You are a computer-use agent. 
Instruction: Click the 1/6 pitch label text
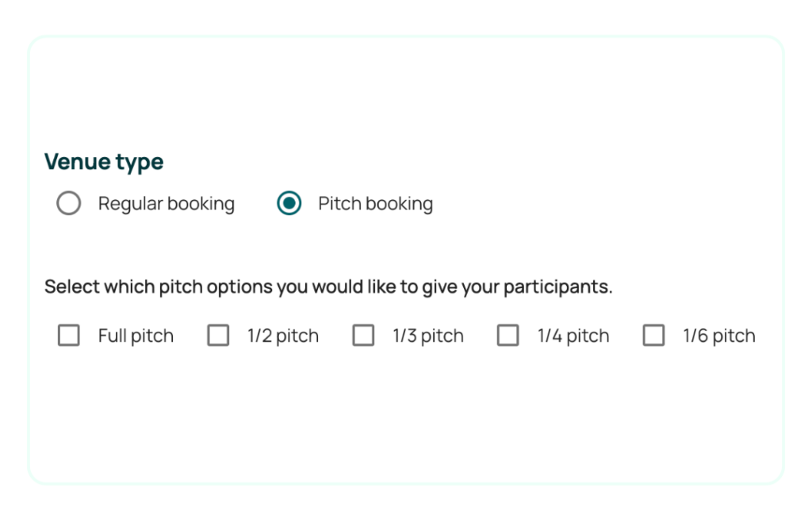(x=719, y=336)
